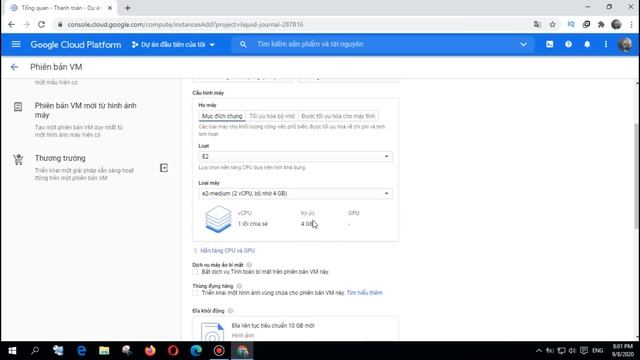The height and width of the screenshot is (360, 640).
Task: Close the Tổng quan browser tab
Action: click(x=109, y=8)
